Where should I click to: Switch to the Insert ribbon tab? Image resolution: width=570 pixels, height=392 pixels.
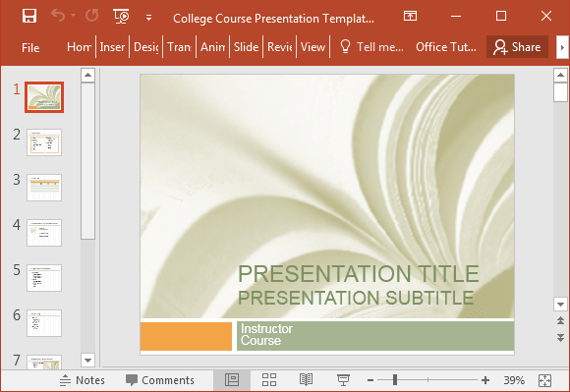pyautogui.click(x=112, y=47)
